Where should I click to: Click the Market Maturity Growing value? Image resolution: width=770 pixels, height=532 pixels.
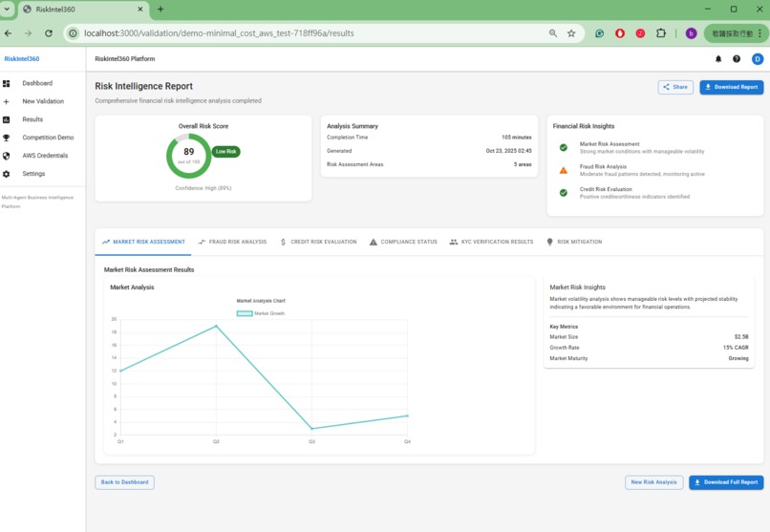coord(738,359)
